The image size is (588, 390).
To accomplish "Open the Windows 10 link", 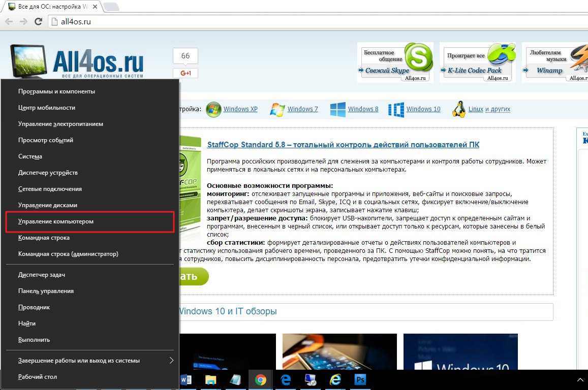I will (x=423, y=109).
